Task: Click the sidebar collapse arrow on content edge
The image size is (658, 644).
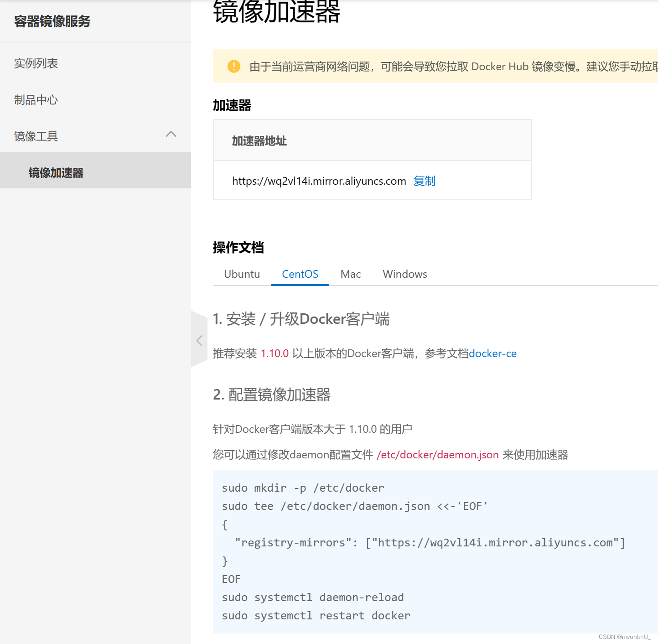Action: [199, 340]
